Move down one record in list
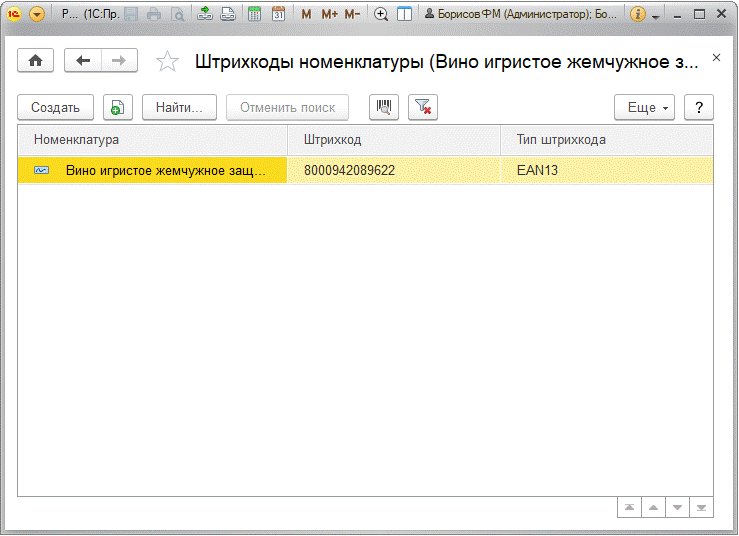Image resolution: width=739 pixels, height=536 pixels. pyautogui.click(x=677, y=507)
